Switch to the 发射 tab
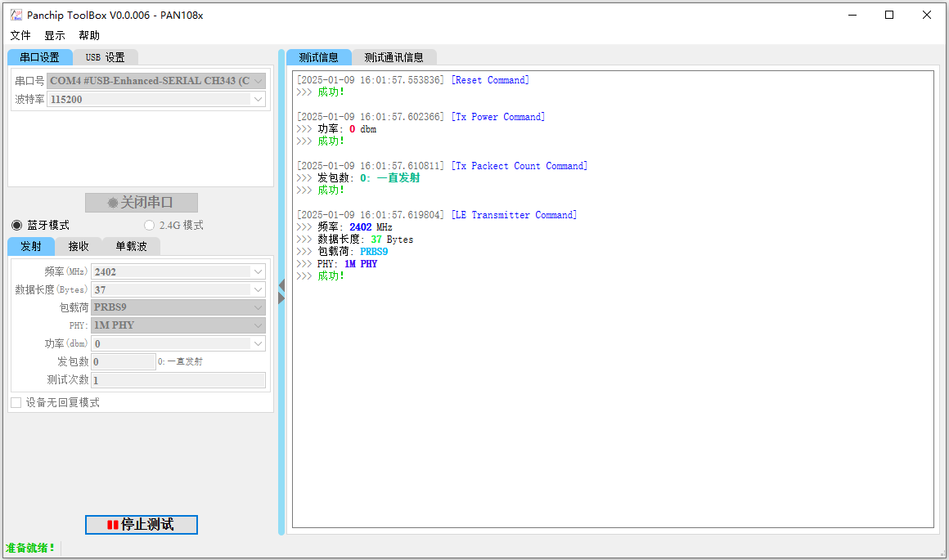The image size is (949, 560). point(31,246)
